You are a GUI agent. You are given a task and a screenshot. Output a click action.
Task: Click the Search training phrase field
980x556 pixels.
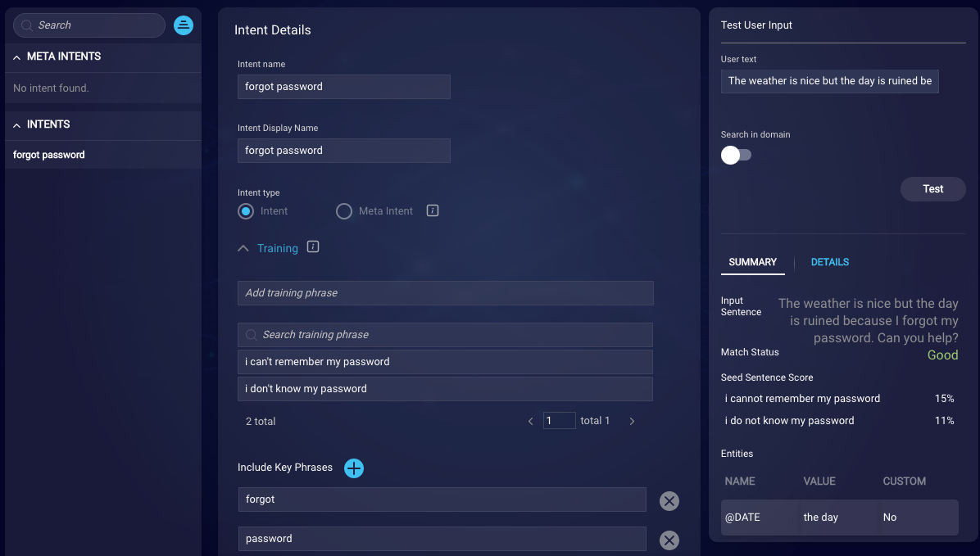point(445,335)
